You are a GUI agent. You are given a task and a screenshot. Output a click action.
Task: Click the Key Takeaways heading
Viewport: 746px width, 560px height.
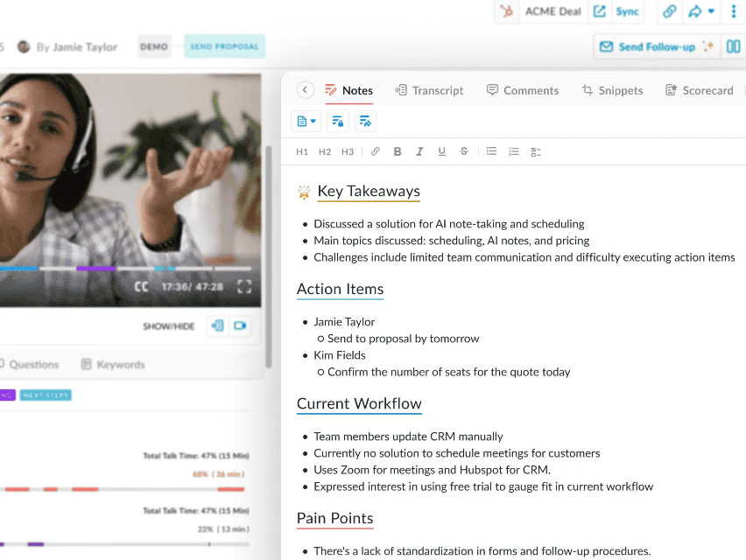tap(369, 191)
